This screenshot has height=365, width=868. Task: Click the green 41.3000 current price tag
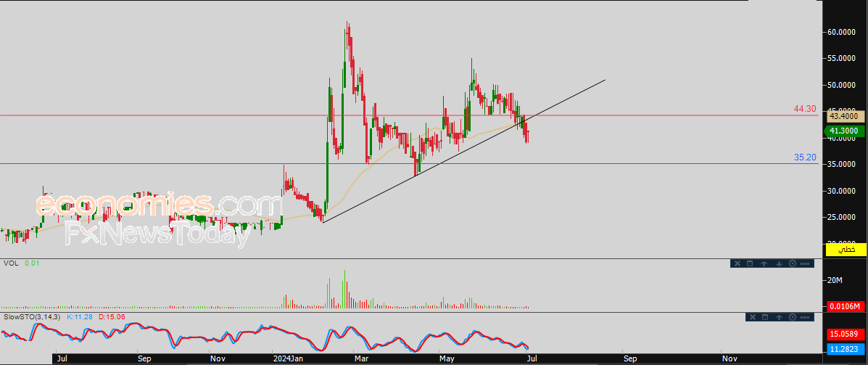[844, 131]
